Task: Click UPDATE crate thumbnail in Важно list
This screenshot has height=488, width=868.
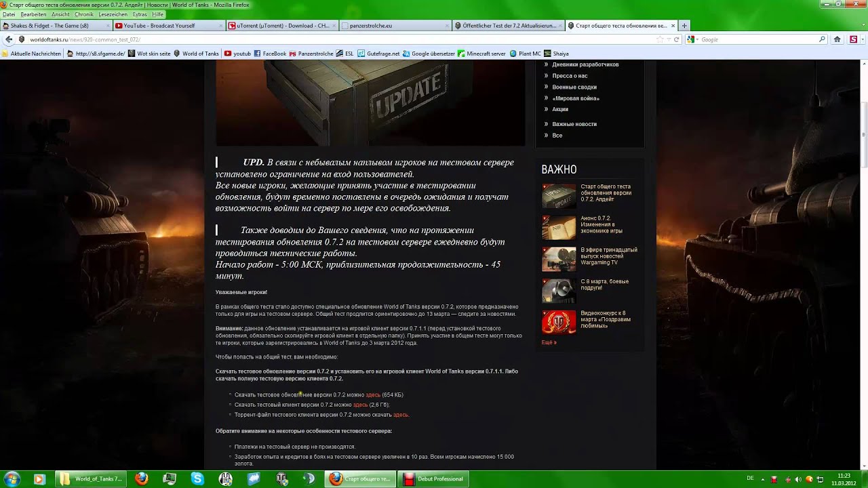Action: (x=559, y=196)
